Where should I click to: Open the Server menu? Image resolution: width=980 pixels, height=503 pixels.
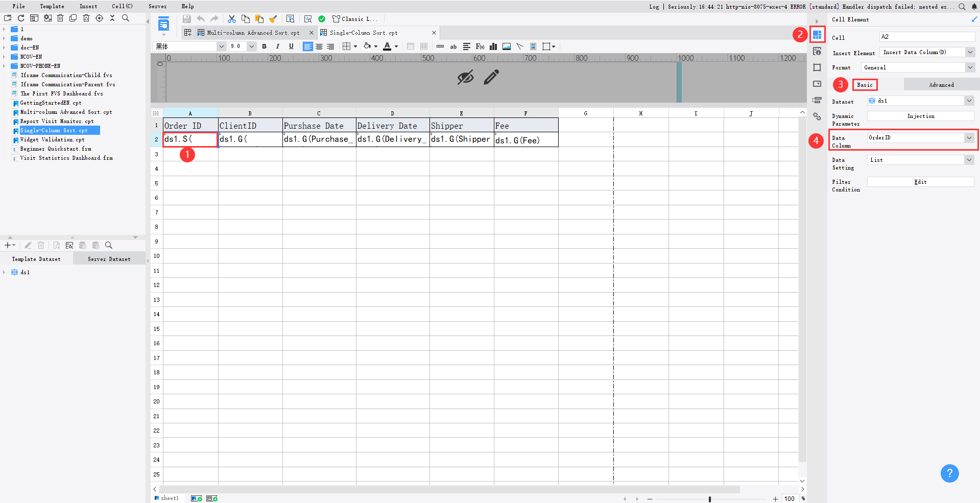click(157, 6)
